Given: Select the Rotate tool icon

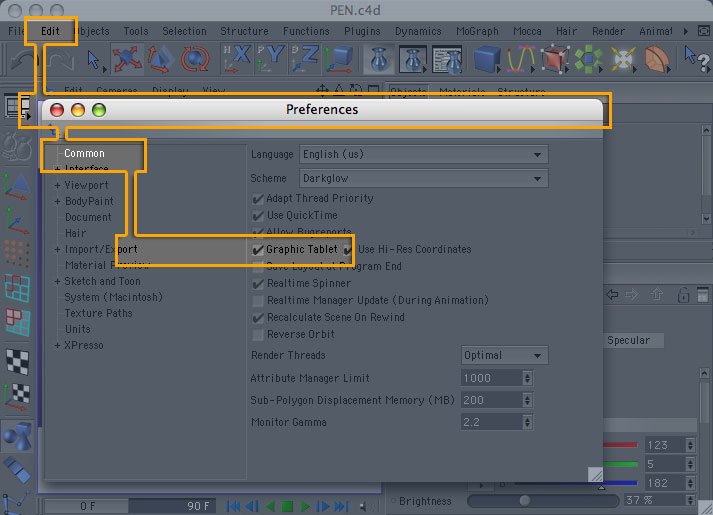Looking at the screenshot, I should pyautogui.click(x=196, y=60).
